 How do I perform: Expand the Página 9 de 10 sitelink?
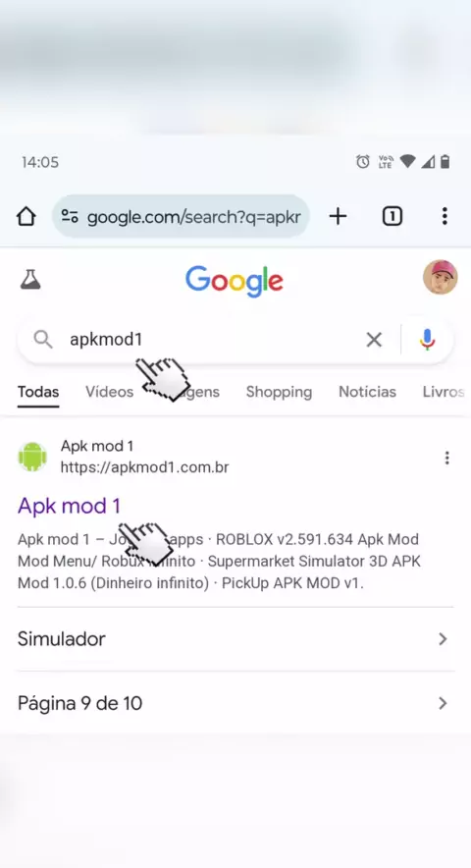(x=235, y=704)
